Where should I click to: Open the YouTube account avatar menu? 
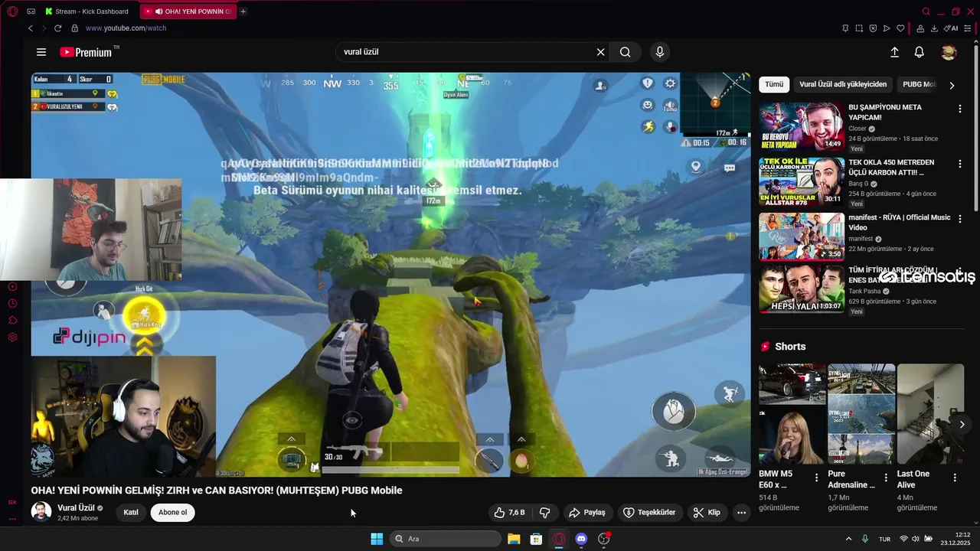(x=949, y=52)
